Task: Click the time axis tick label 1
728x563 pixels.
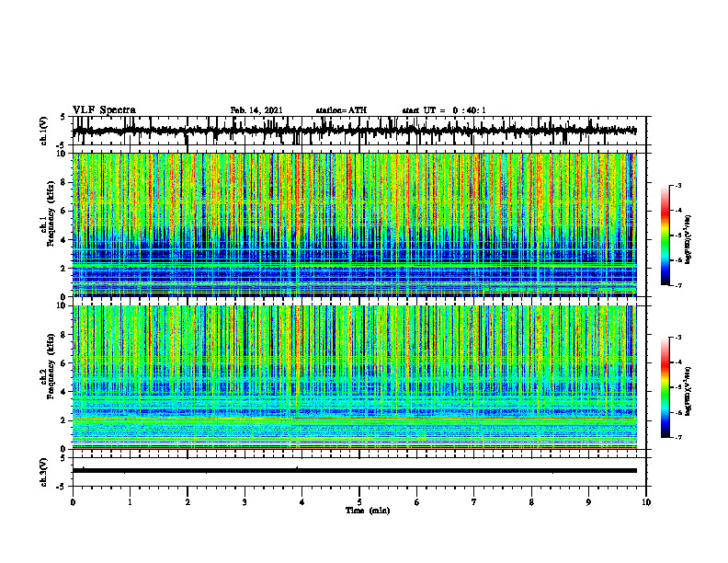Action: coord(130,502)
